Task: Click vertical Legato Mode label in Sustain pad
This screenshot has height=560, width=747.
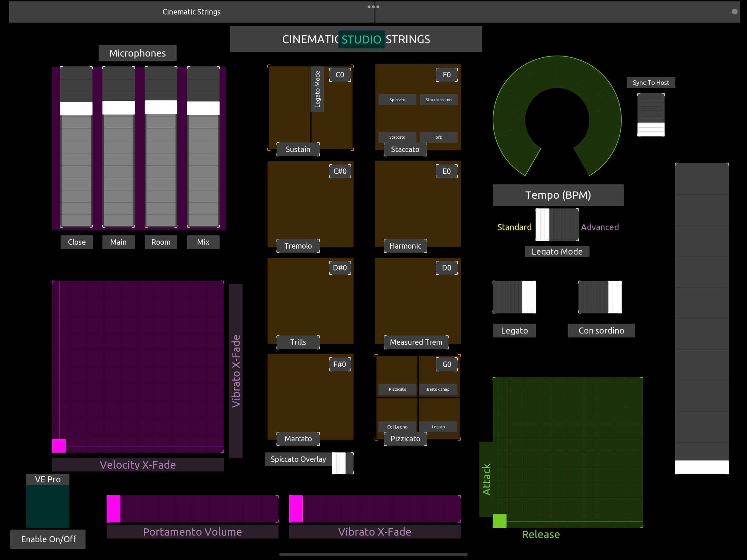Action: coord(317,89)
